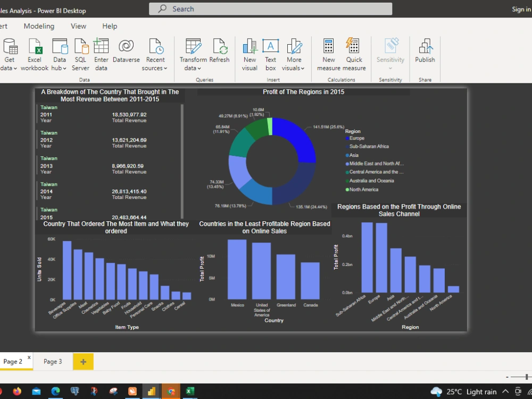Screen dimensions: 532x399
Task: Open Power BI Desktop taskbar icon
Action: point(151,392)
